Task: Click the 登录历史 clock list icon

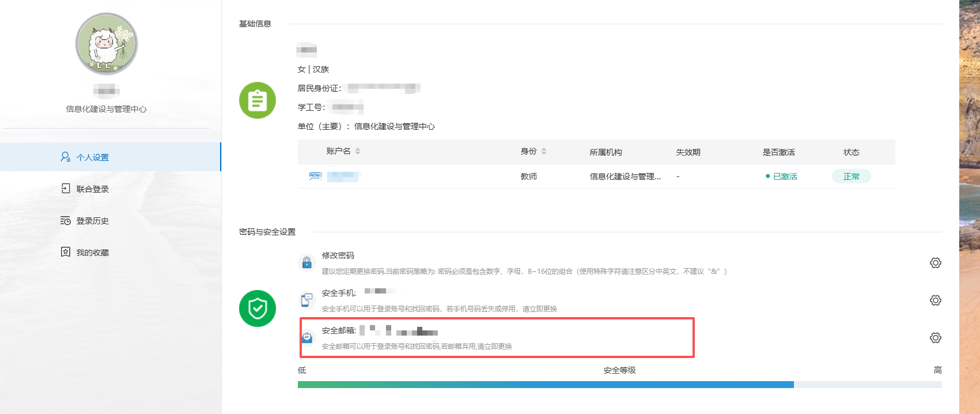Action: (66, 220)
